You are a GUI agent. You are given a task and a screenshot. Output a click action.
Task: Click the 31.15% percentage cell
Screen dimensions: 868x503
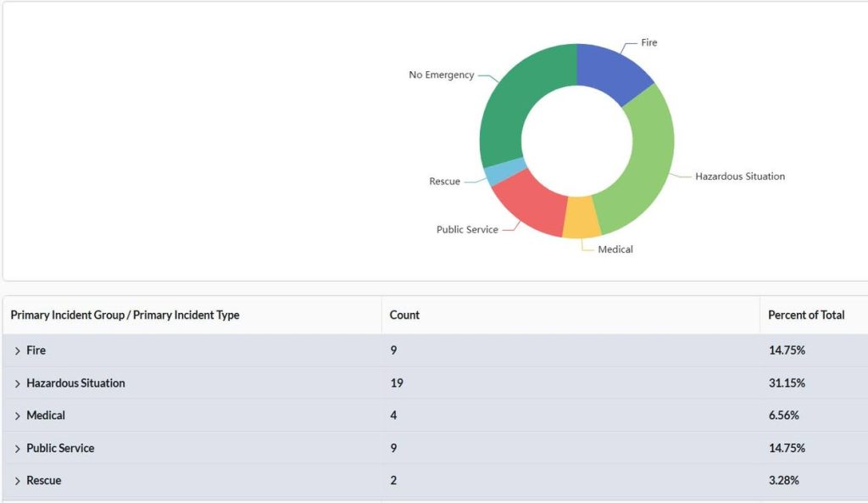point(787,383)
